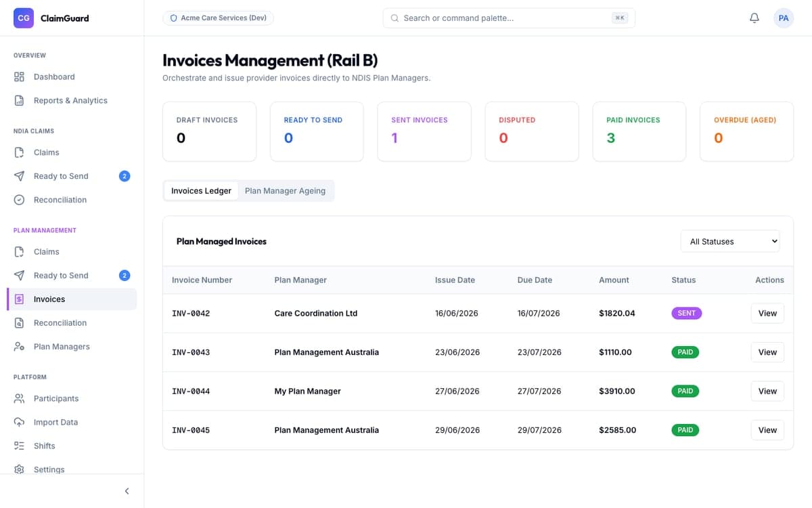The height and width of the screenshot is (508, 812).
Task: Click the ⌘K shortcut badge in search bar
Action: [x=619, y=18]
